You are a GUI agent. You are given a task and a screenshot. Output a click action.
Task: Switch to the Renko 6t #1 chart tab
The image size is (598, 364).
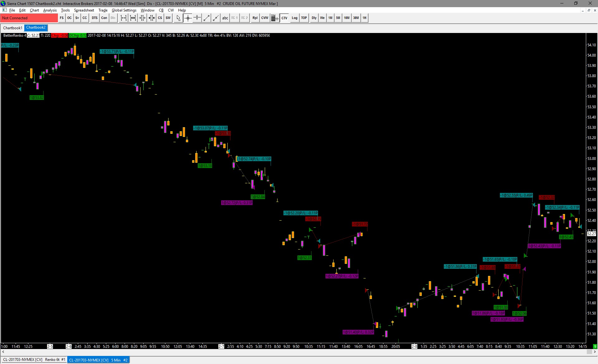pyautogui.click(x=34, y=360)
